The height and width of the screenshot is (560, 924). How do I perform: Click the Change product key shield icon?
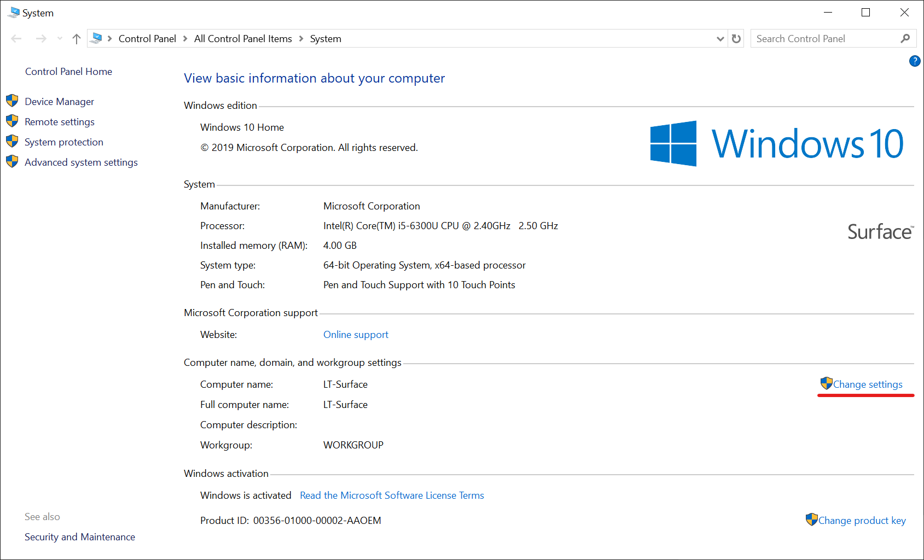pos(811,520)
